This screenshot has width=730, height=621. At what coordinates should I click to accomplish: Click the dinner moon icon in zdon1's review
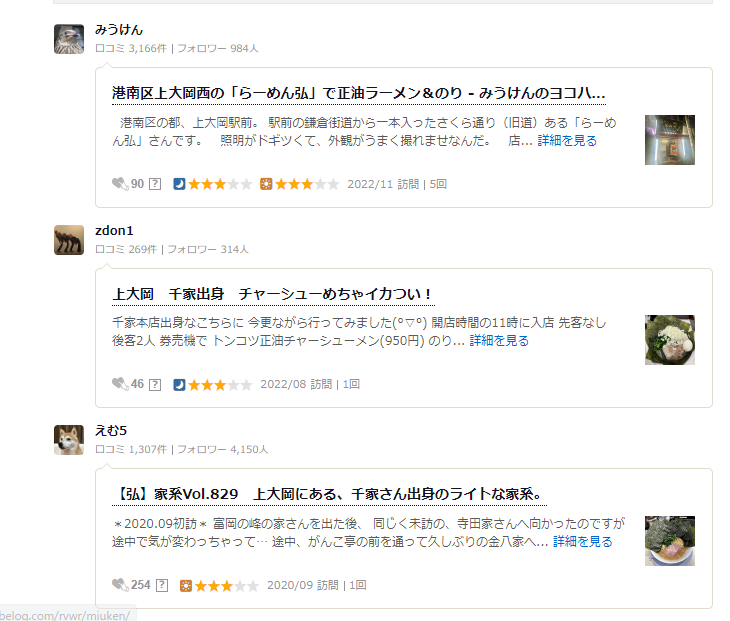click(179, 385)
